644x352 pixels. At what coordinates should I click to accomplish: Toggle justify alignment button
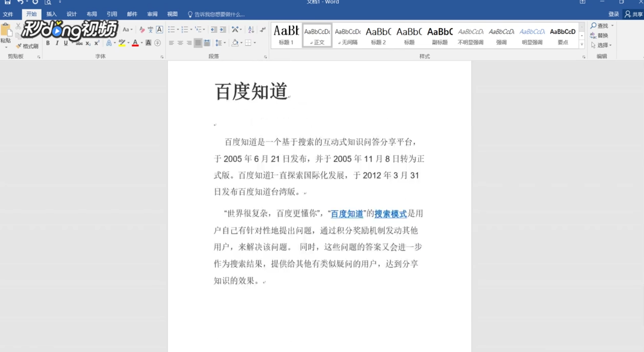[x=198, y=43]
